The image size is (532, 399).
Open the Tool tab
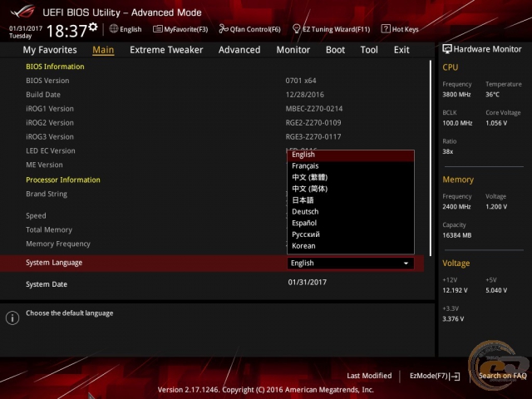[369, 50]
